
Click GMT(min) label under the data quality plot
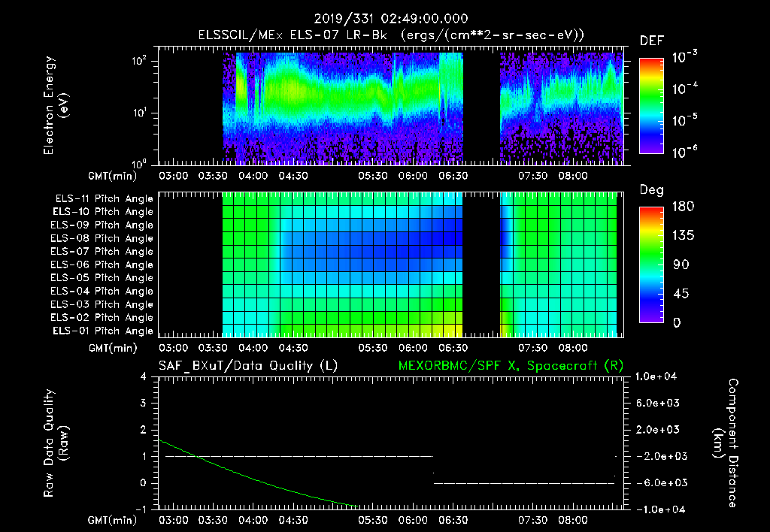pos(113,520)
